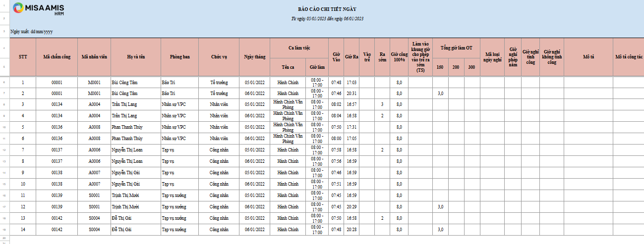Select the report title "BÁO CÁO CHI TIẾT NGÀY"
Image resolution: width=644 pixels, height=244 pixels.
(327, 9)
